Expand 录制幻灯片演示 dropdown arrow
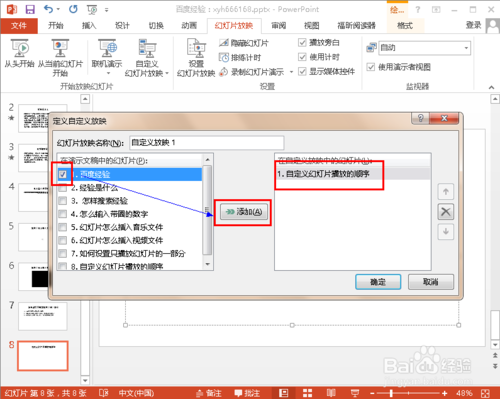500x399 pixels. (291, 72)
